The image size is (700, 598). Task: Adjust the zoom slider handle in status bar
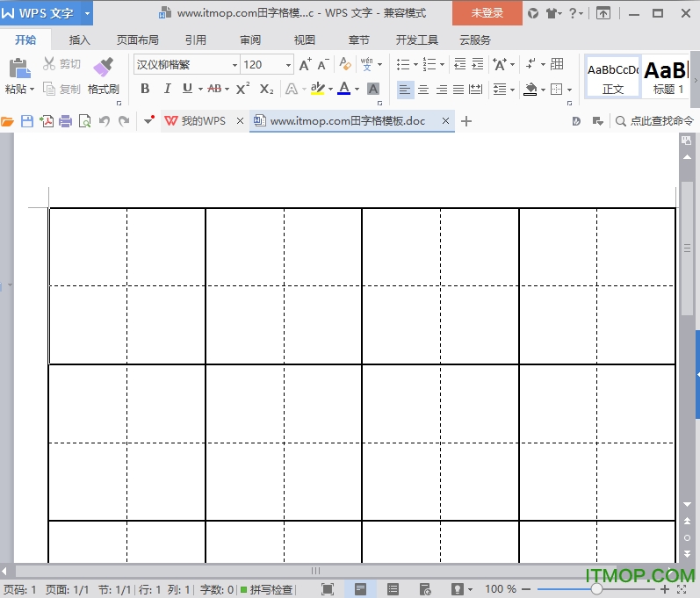coord(596,589)
